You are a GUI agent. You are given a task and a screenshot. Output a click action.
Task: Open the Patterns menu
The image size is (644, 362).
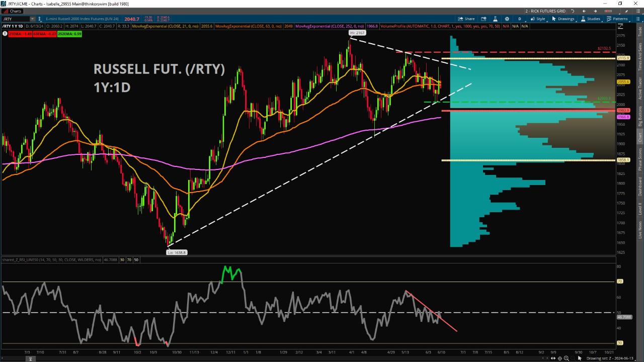[617, 19]
